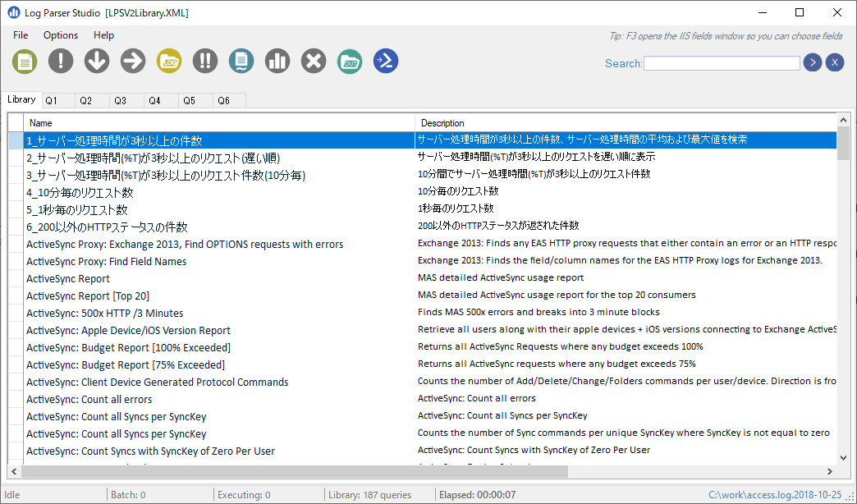Click inside the Search input field
The height and width of the screenshot is (504, 857).
(722, 63)
